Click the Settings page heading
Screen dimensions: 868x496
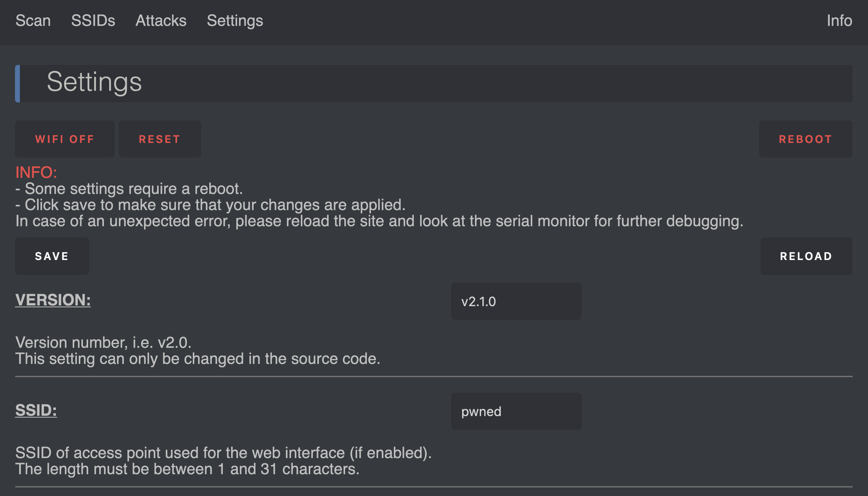tap(94, 83)
